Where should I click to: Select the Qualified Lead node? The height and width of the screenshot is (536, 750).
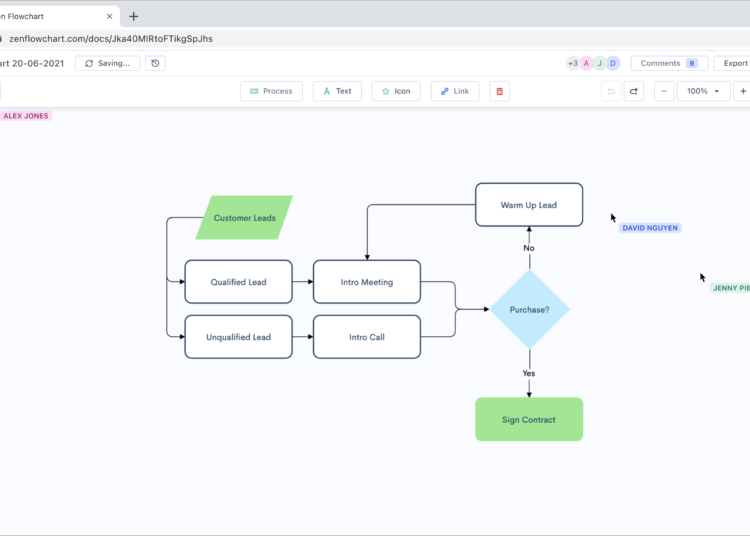[x=239, y=282]
